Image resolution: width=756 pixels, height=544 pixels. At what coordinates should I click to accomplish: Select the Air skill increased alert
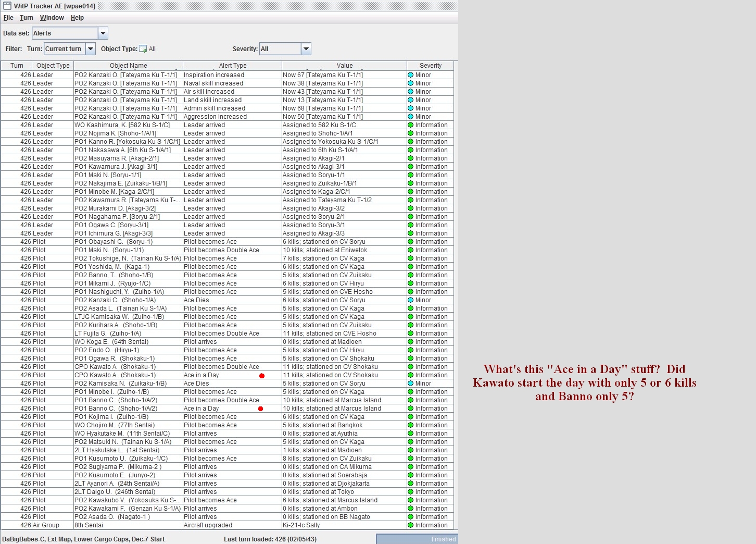pos(227,92)
